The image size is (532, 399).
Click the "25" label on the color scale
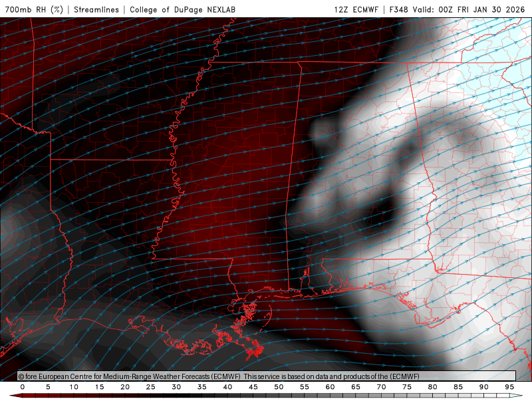(151, 387)
